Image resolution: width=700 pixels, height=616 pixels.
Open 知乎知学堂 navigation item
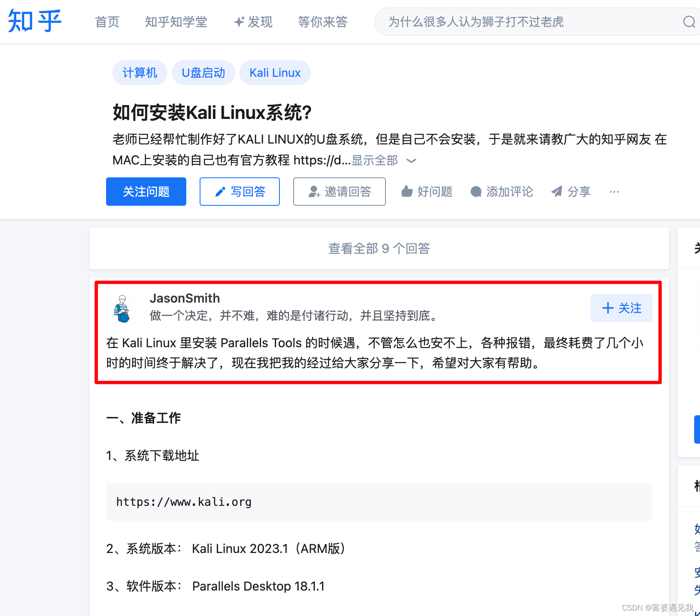[x=176, y=22]
